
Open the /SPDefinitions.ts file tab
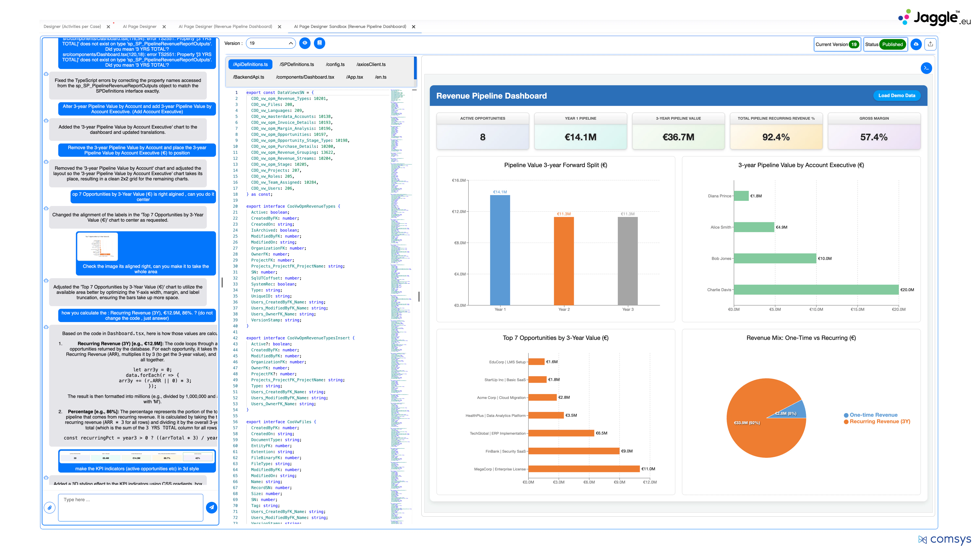coord(297,64)
